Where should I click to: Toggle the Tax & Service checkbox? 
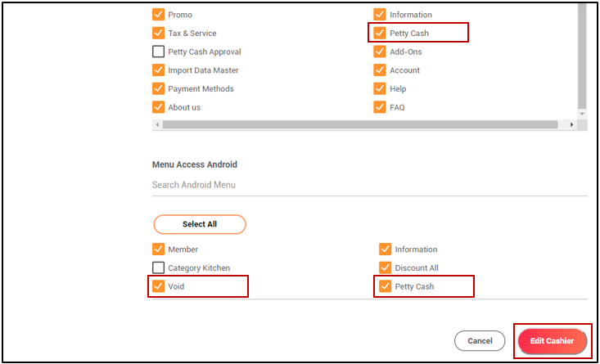click(x=158, y=34)
